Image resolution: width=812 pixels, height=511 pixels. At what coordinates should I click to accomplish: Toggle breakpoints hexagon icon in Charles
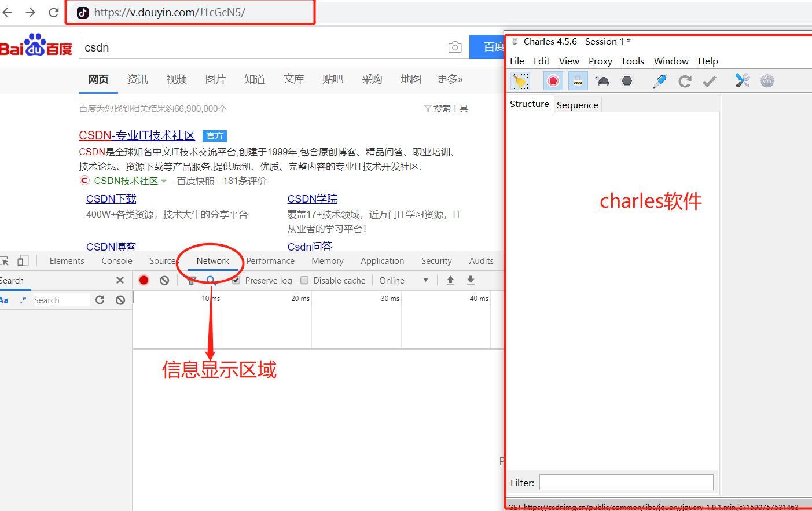(627, 81)
